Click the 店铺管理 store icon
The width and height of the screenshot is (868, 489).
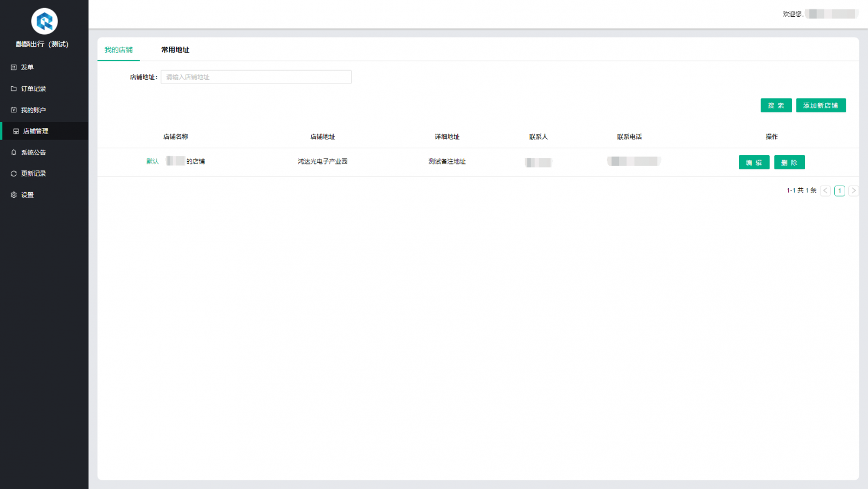(x=16, y=131)
